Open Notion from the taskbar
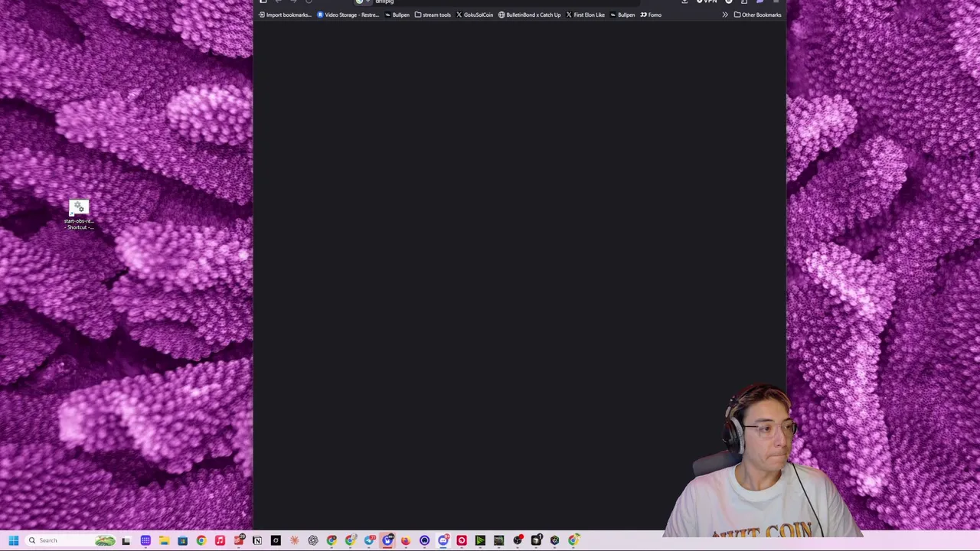 (x=257, y=540)
